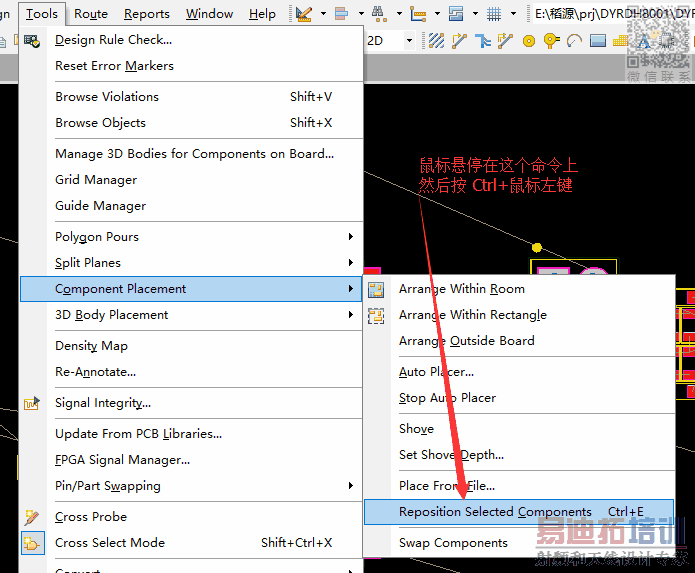Image resolution: width=695 pixels, height=573 pixels.
Task: Choose Swap Components
Action: coord(519,543)
